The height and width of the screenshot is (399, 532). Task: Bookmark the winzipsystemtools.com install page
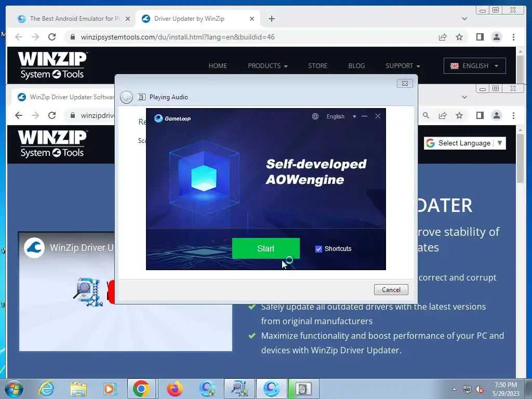click(x=459, y=37)
